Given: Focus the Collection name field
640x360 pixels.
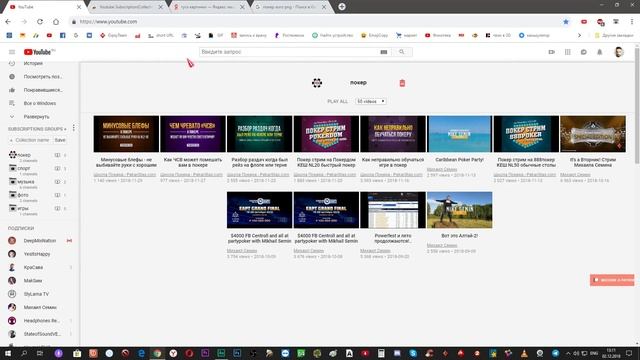Looking at the screenshot, I should 33,140.
